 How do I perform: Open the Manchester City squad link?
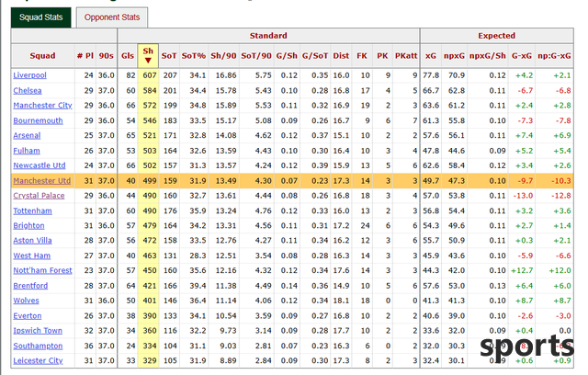[43, 106]
